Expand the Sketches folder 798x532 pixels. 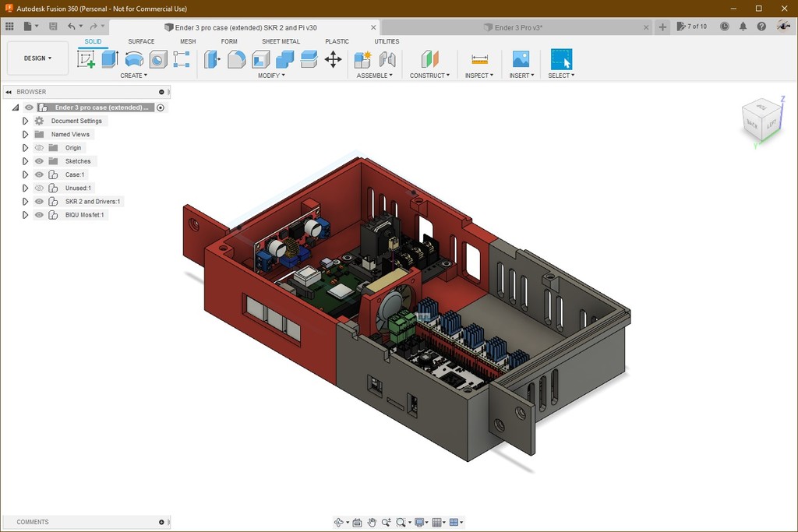pos(25,161)
